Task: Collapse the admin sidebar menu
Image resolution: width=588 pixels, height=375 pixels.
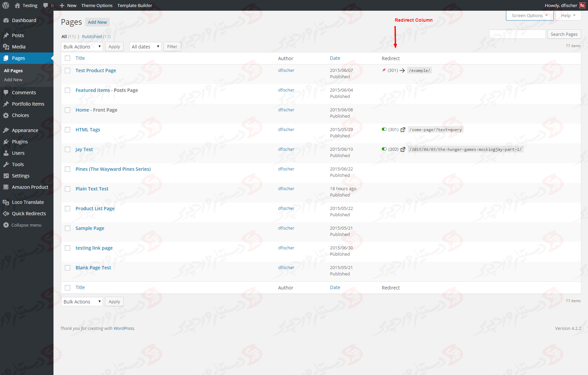Action: [x=26, y=225]
